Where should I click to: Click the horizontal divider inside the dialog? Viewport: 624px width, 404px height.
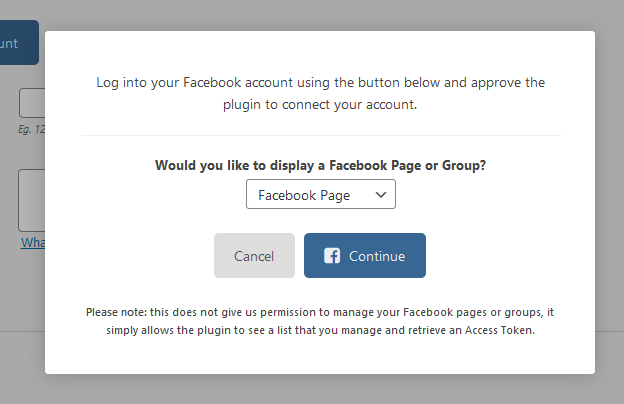321,135
